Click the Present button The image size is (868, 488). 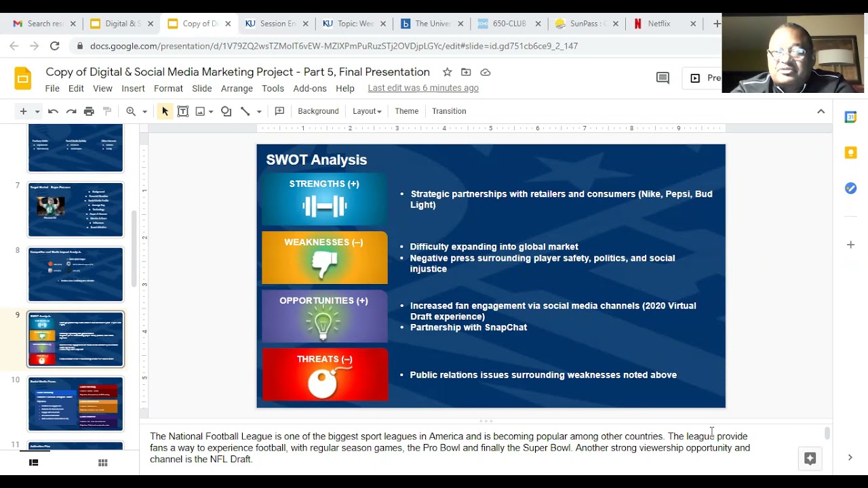[x=703, y=78]
